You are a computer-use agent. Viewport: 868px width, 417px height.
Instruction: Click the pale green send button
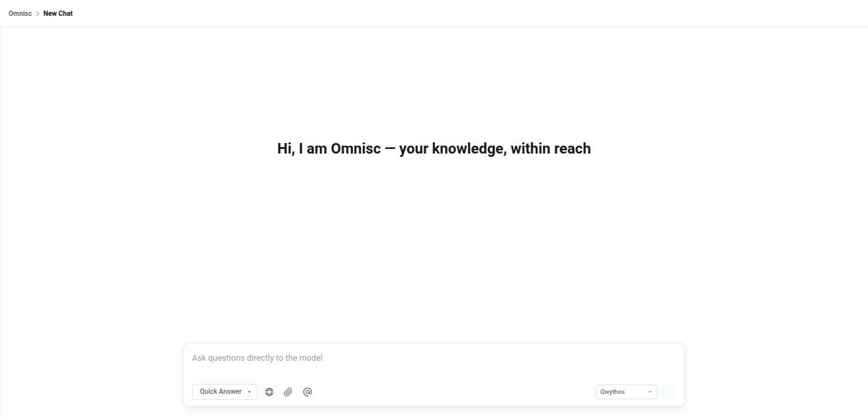[x=669, y=392]
